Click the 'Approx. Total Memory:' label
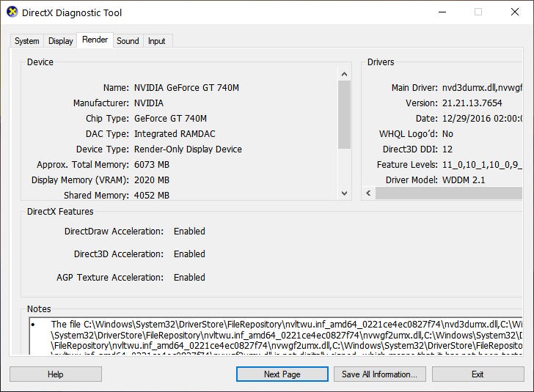The image size is (534, 392). click(83, 165)
